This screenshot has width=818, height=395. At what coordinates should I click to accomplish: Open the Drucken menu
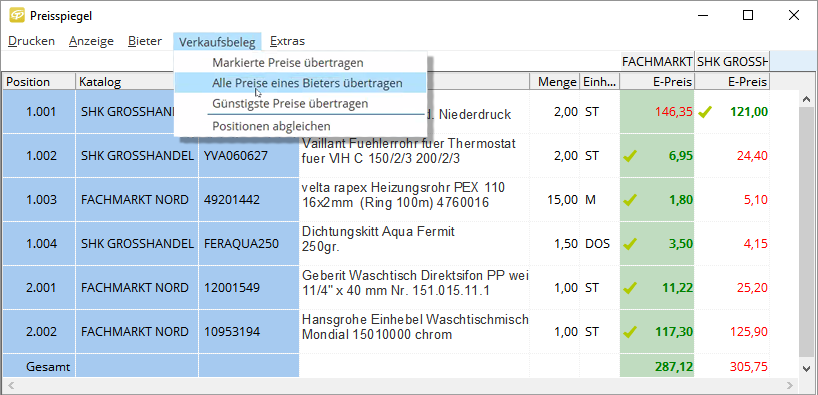coord(31,41)
